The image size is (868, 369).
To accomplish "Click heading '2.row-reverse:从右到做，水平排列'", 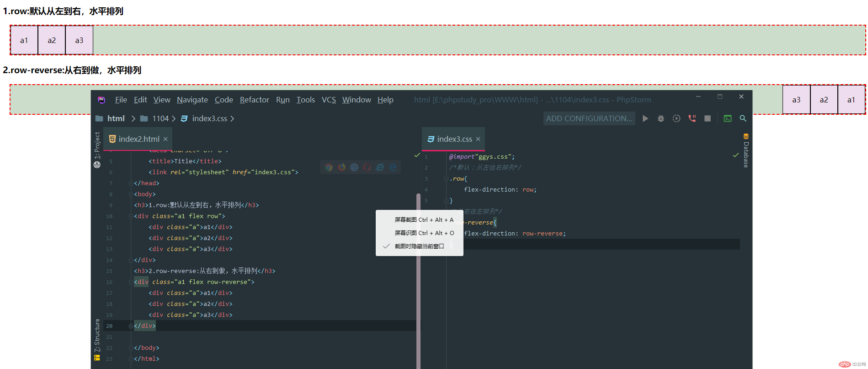I will coord(72,70).
